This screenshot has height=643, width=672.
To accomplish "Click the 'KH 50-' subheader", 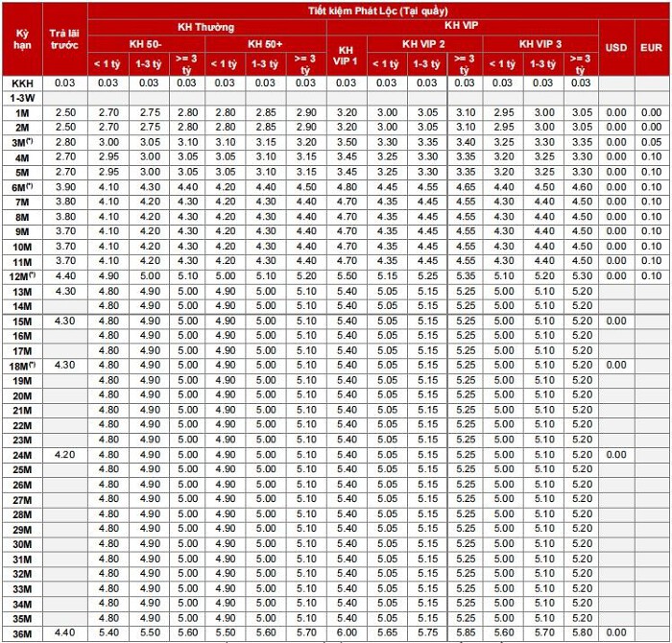I will point(146,44).
